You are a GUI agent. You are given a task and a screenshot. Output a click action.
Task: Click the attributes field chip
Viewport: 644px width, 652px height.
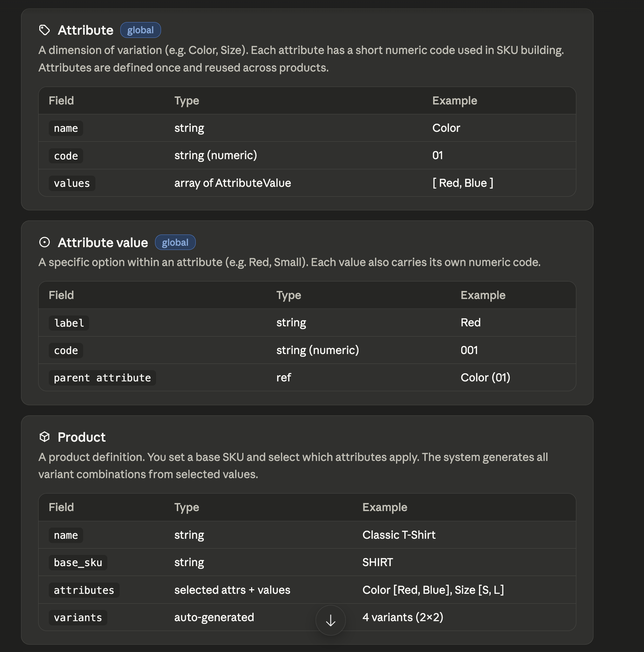click(x=84, y=590)
